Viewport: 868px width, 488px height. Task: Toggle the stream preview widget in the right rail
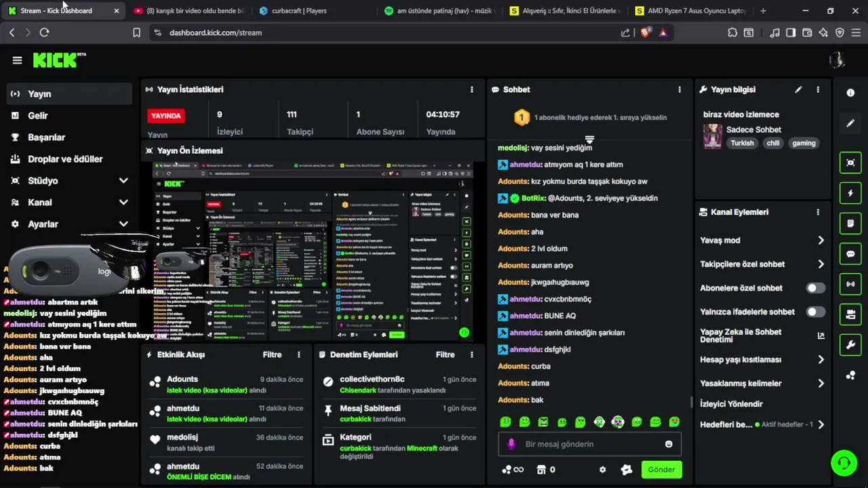[x=850, y=163]
